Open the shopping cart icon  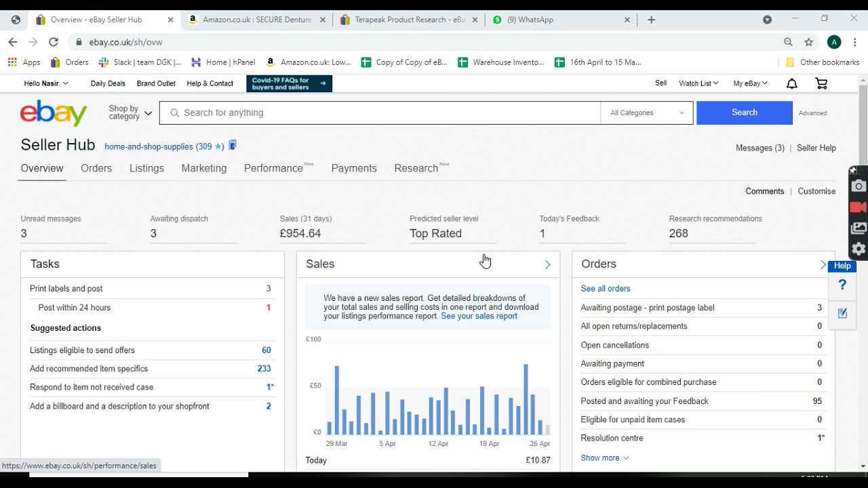point(821,83)
